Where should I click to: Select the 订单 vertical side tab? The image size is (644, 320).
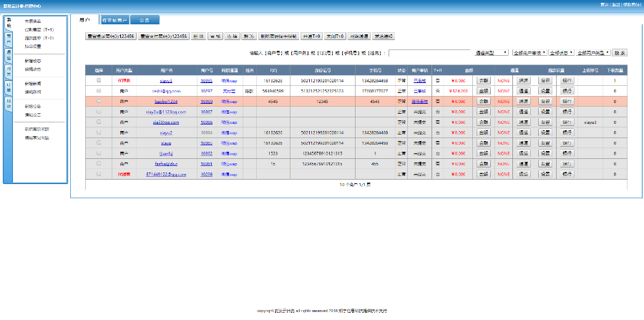[8, 87]
